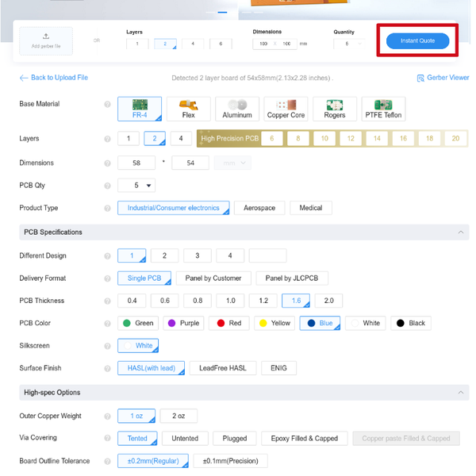Select Industrial/Consumer electronics product type

173,208
